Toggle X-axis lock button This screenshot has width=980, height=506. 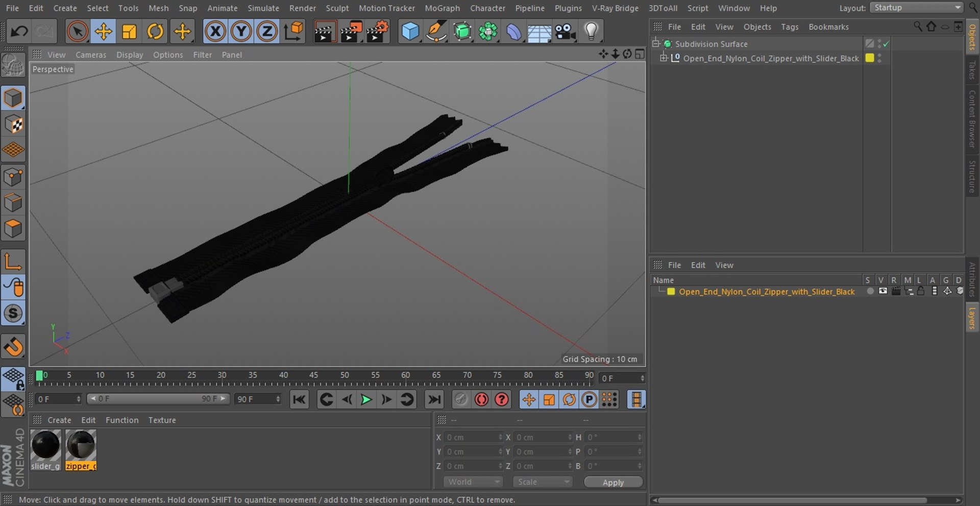click(215, 32)
